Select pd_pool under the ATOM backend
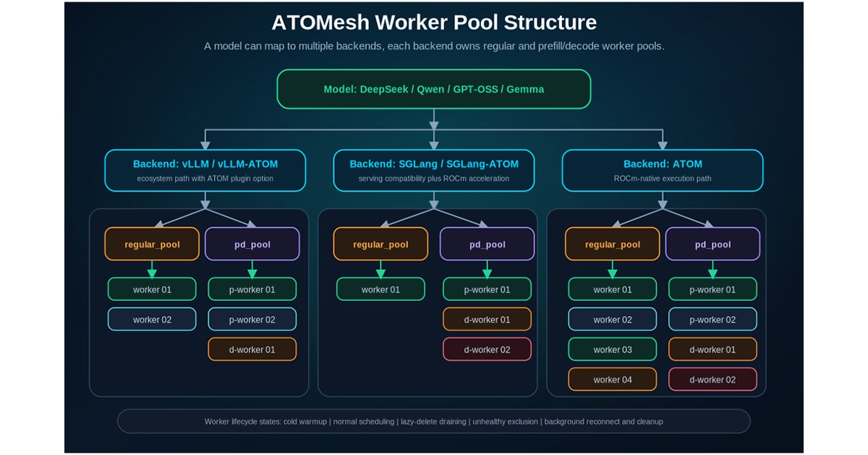868x455 pixels. click(712, 244)
